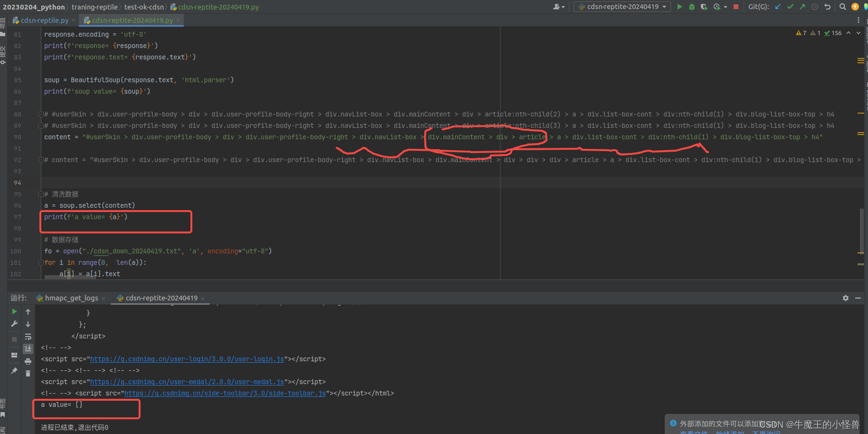Go to next highlighted error arrow
The width and height of the screenshot is (868, 434).
pyautogui.click(x=859, y=33)
